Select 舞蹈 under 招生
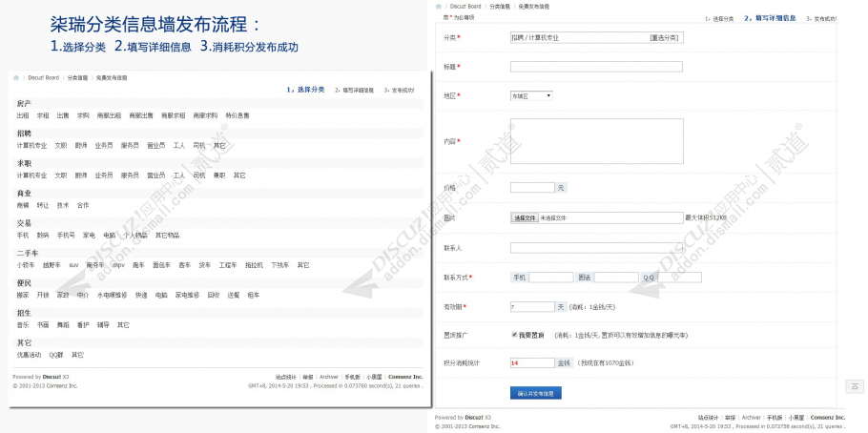The width and height of the screenshot is (868, 433). coord(63,325)
